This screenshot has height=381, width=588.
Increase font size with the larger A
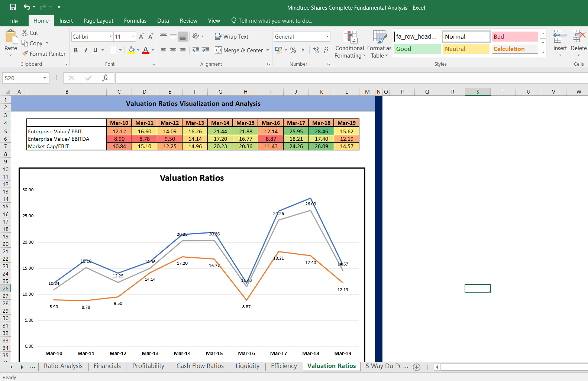pyautogui.click(x=141, y=36)
